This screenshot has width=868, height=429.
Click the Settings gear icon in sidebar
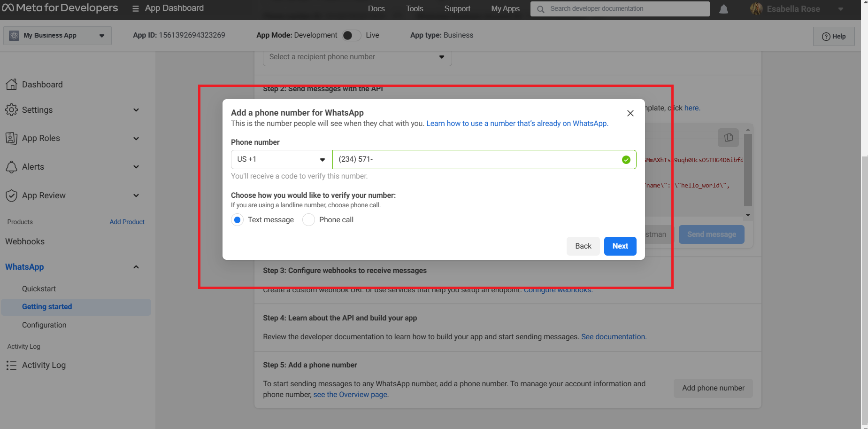(11, 110)
